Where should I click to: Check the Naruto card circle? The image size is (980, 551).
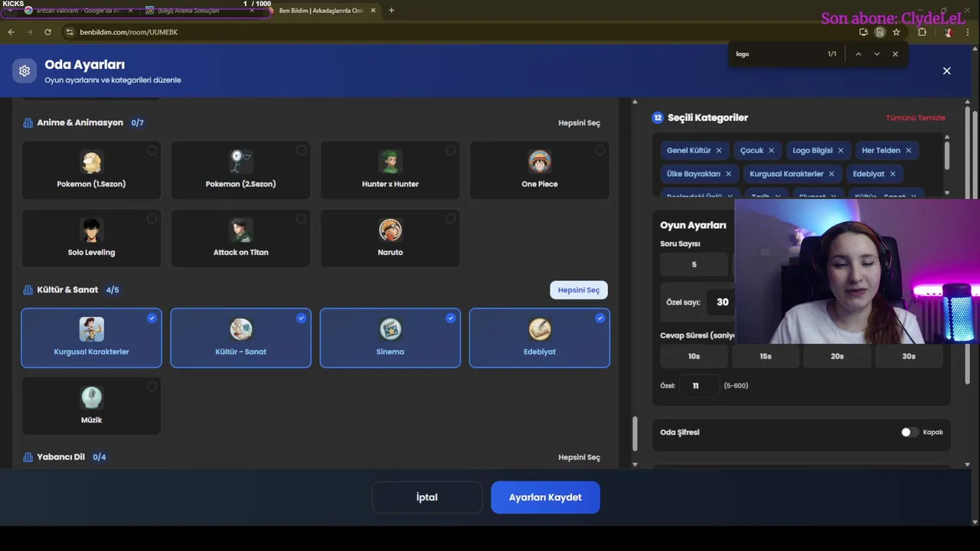click(x=450, y=219)
